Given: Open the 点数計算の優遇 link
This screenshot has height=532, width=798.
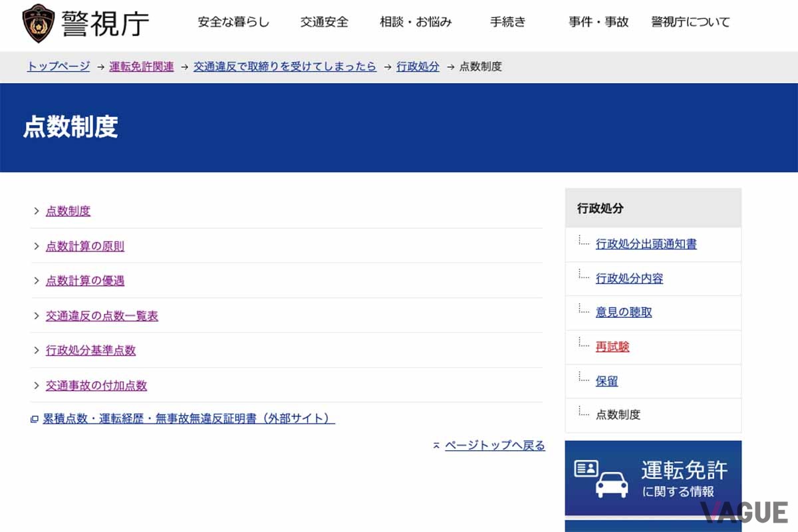Looking at the screenshot, I should click(85, 281).
